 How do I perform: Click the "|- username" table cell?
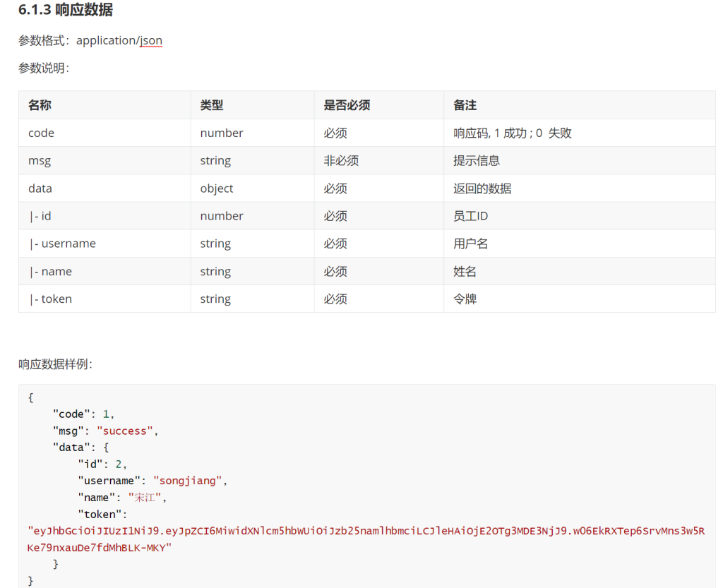click(62, 244)
